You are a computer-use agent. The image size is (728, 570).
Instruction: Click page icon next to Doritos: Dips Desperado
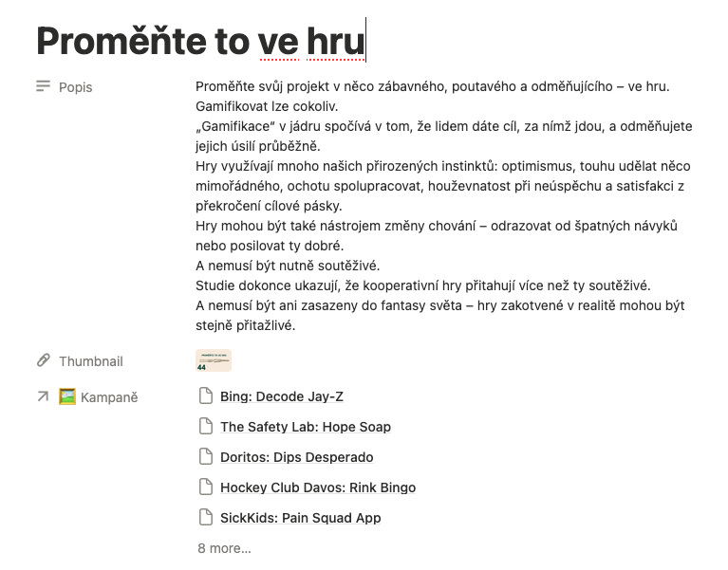point(206,457)
